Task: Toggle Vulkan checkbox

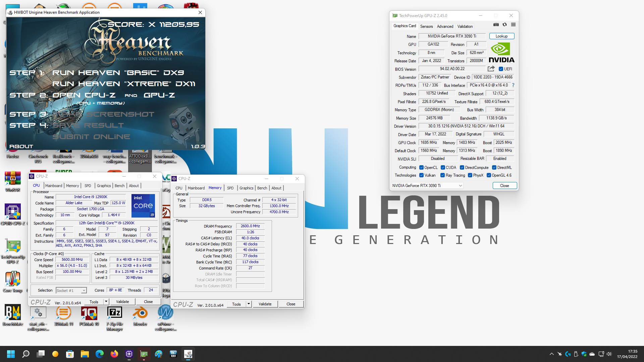Action: tap(421, 175)
